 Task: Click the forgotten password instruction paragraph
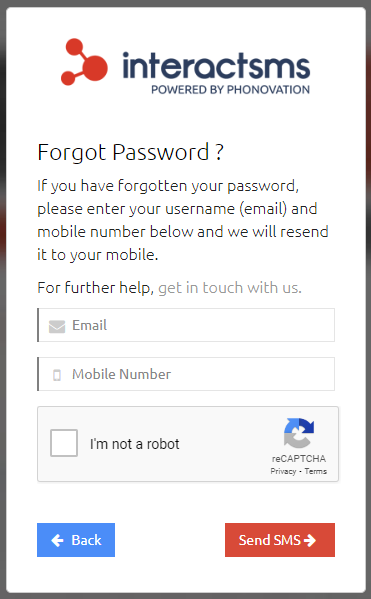tap(183, 220)
